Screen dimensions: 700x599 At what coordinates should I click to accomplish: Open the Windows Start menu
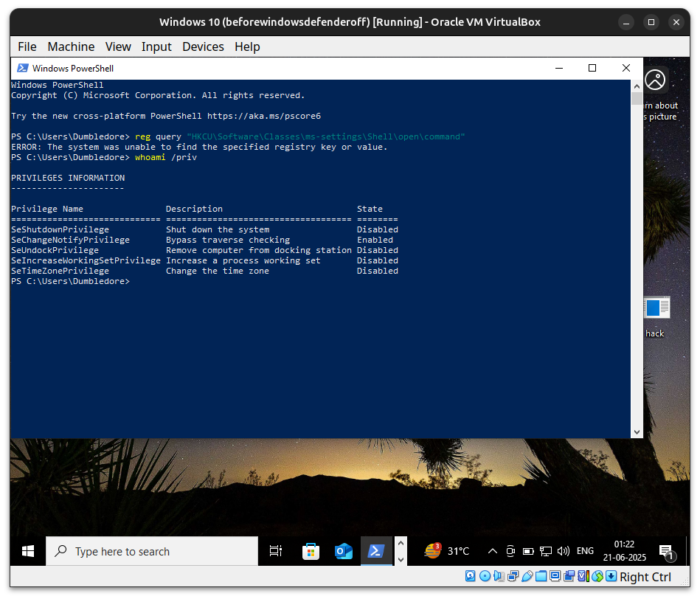point(28,551)
